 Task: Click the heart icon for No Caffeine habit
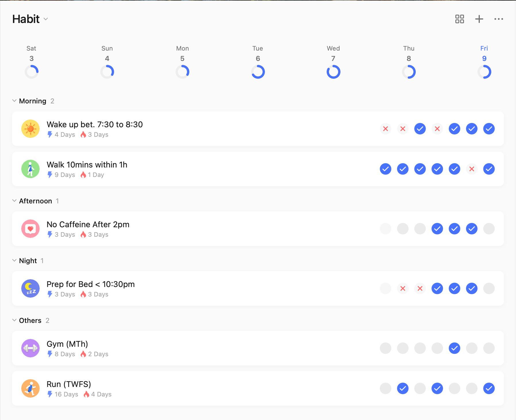click(30, 229)
